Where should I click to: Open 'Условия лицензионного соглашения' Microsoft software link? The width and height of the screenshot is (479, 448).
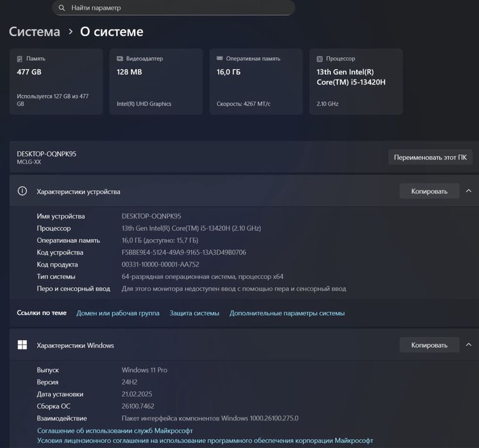tap(205, 441)
